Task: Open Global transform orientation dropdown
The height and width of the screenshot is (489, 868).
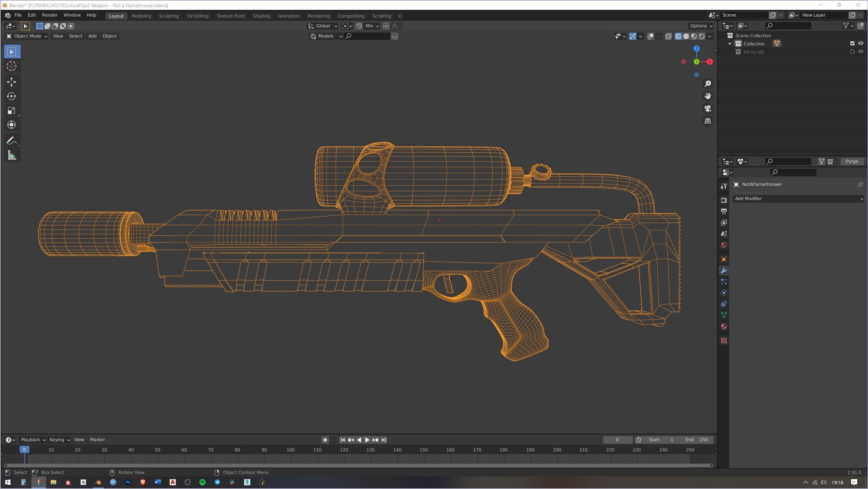Action: pyautogui.click(x=322, y=26)
